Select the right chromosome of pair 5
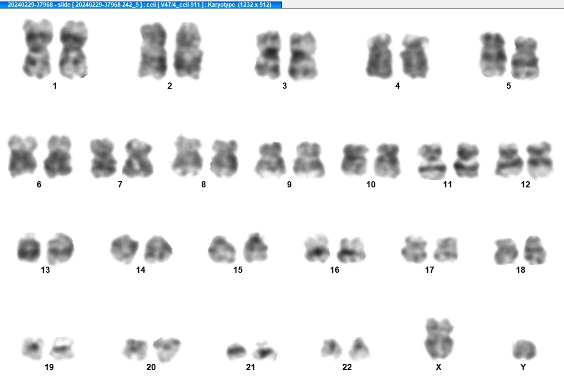Viewport: 564px width, 392px height. 525,58
